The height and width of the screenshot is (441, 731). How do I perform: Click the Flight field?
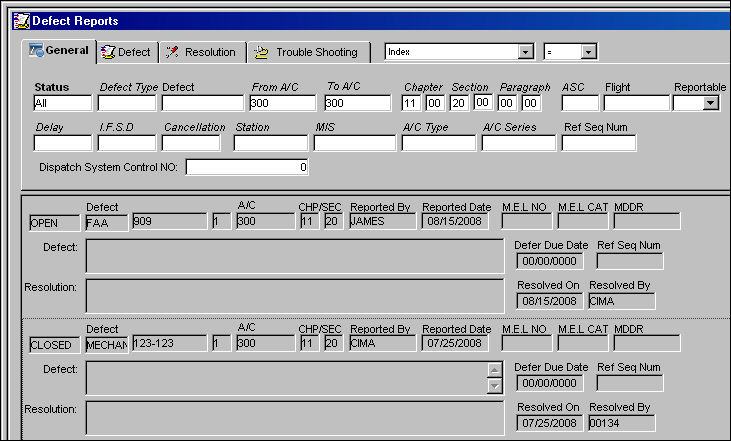click(x=636, y=103)
